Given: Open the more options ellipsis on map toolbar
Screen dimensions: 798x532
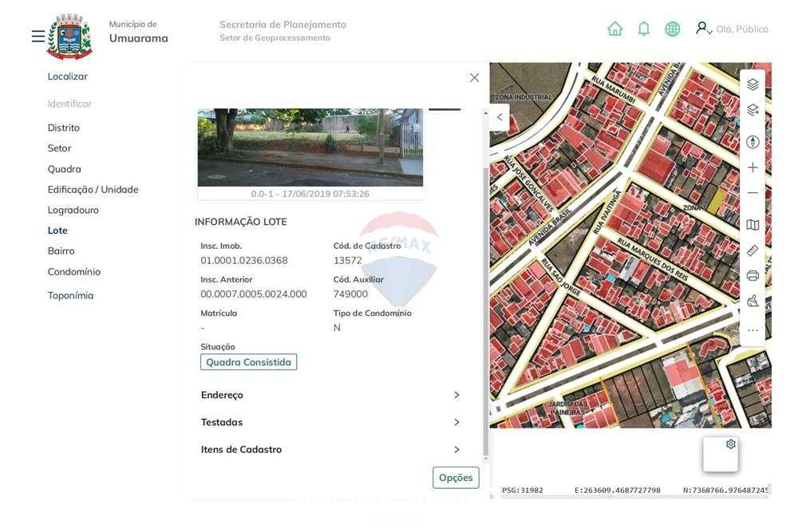Looking at the screenshot, I should (x=752, y=330).
